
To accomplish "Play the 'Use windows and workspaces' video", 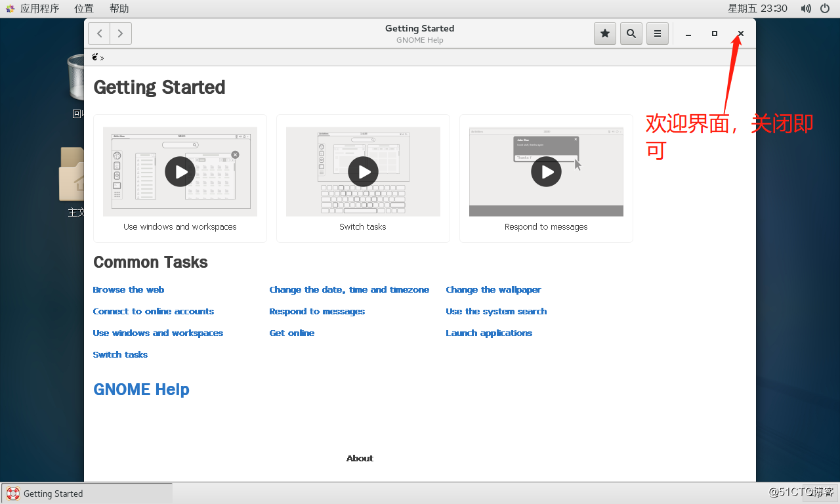I will tap(180, 171).
